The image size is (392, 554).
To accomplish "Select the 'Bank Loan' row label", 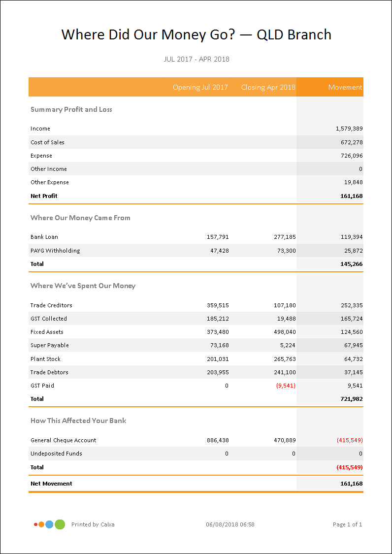I will click(x=44, y=237).
